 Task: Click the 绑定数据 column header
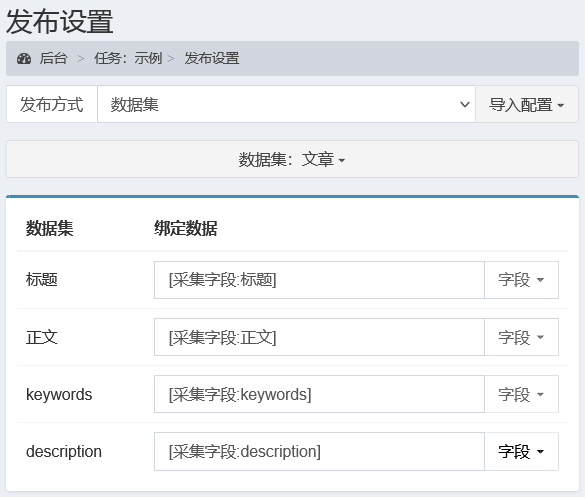[x=185, y=228]
